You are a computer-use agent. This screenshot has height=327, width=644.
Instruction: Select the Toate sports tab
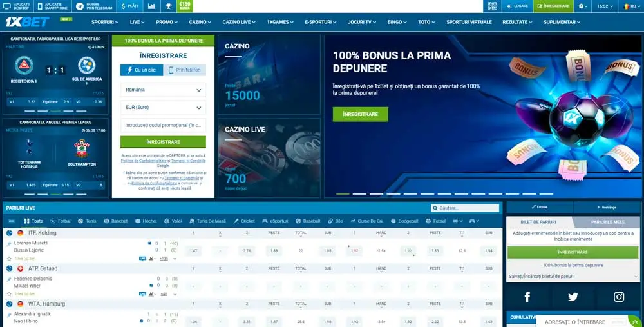click(33, 221)
